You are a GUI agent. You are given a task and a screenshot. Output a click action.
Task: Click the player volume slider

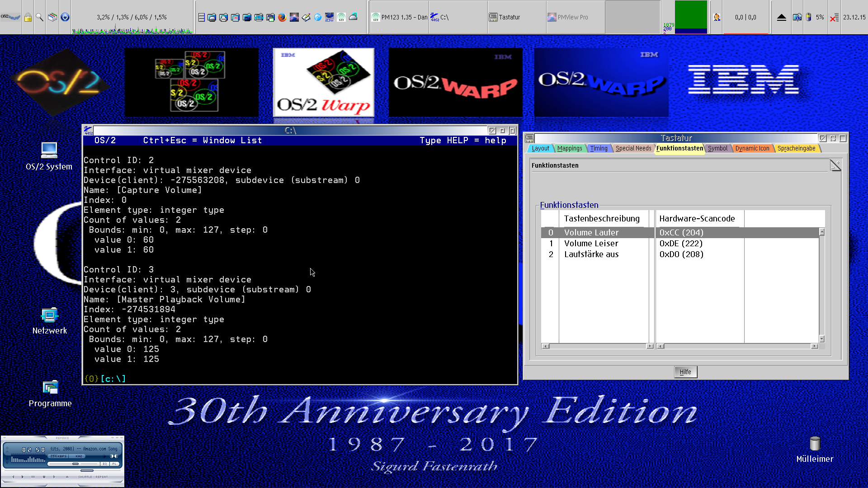coord(74,464)
